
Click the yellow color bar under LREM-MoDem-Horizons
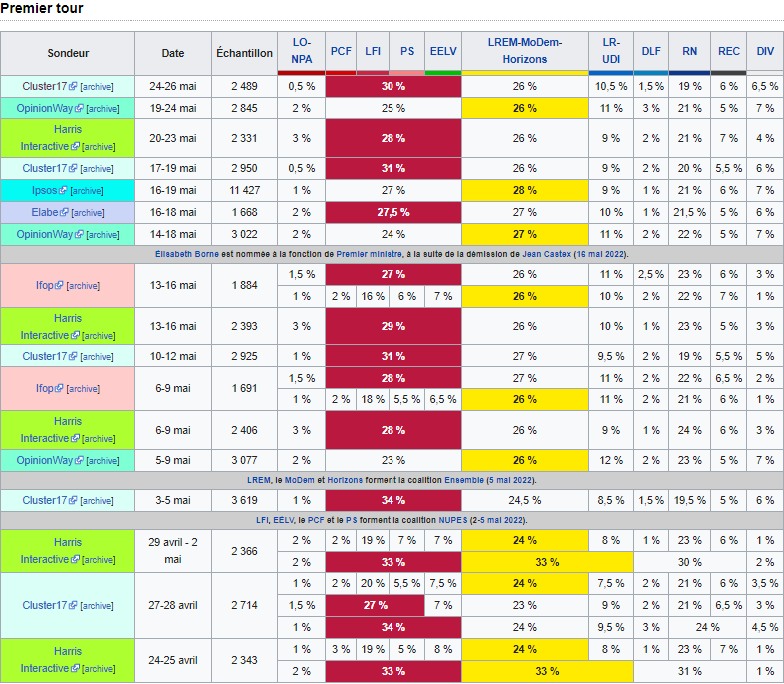coord(525,72)
